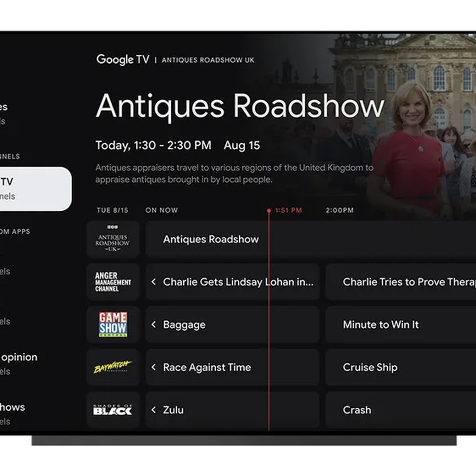This screenshot has height=476, width=476.
Task: Select the Anger Management Channel logo
Action: pos(113,282)
